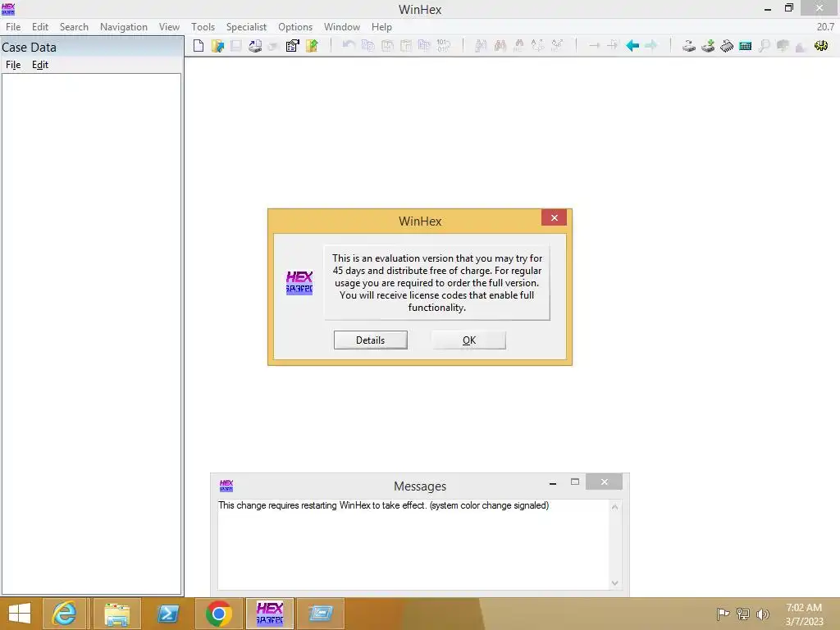Click the blue Back arrow toolbar icon

coord(632,46)
